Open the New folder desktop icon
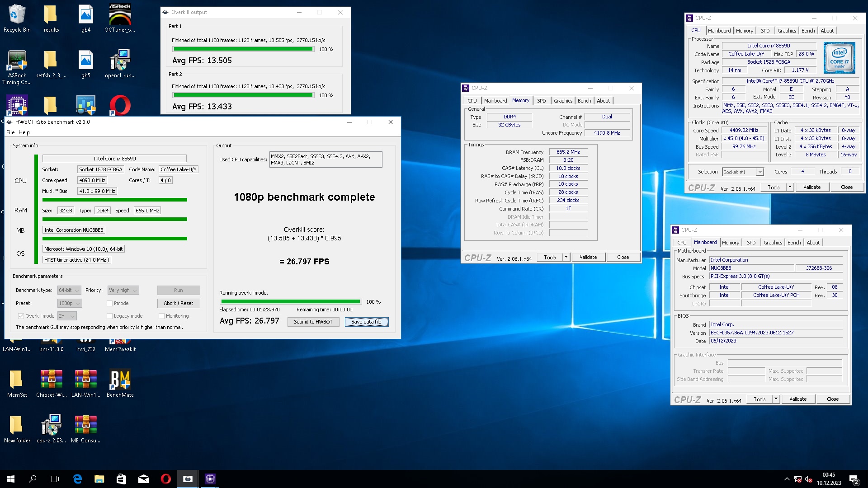868x488 pixels. click(17, 429)
